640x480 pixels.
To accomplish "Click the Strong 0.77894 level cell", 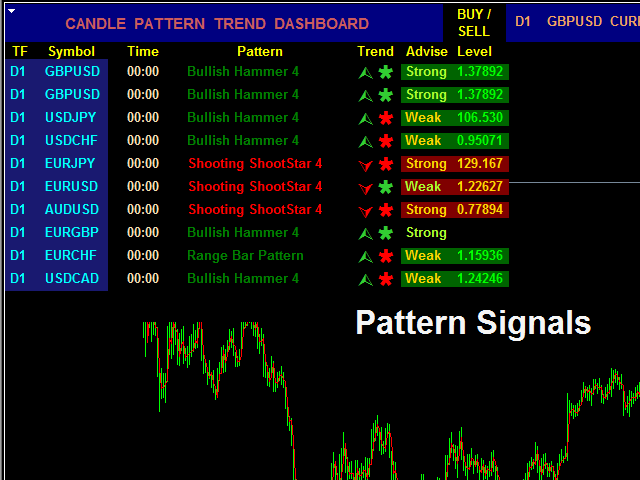I will (x=455, y=210).
